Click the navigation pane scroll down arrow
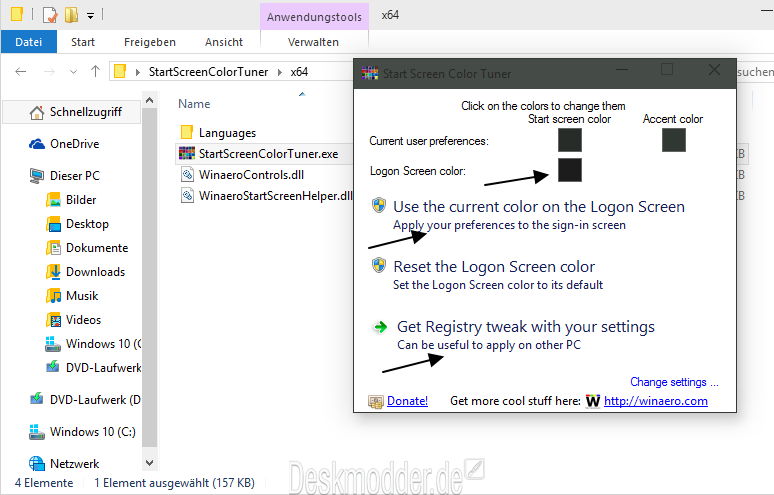Screen dimensions: 774x495 click(x=150, y=463)
